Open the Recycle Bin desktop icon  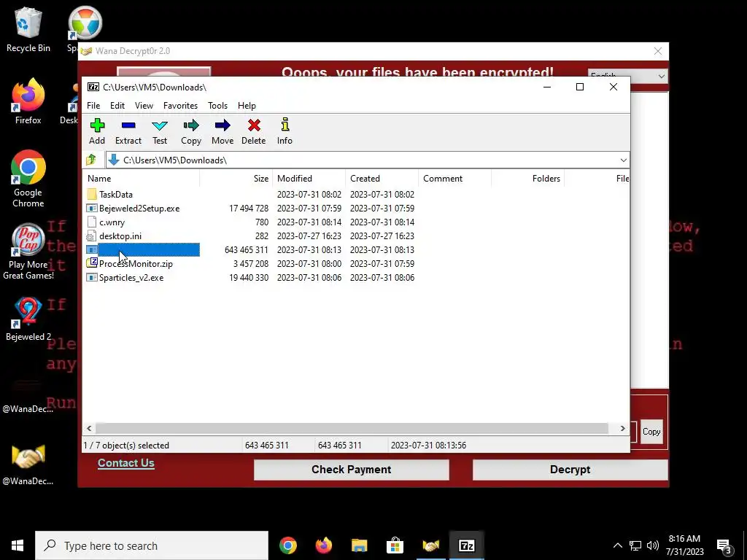click(x=28, y=29)
